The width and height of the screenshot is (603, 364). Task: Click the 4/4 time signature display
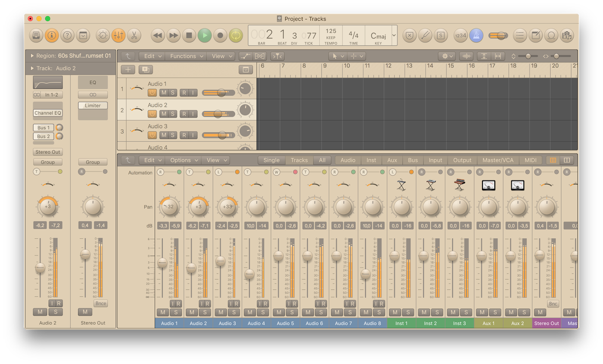tap(353, 34)
